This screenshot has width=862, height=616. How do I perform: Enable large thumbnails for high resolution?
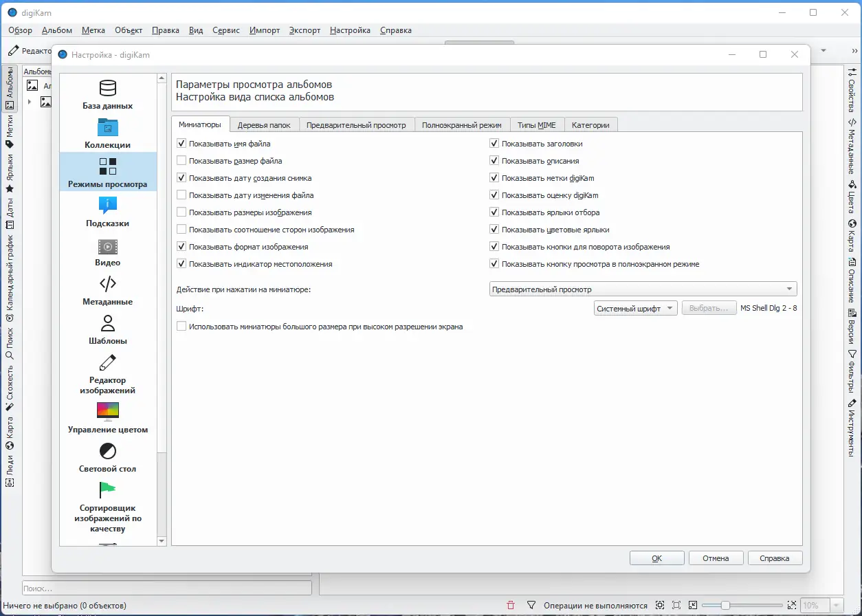181,327
